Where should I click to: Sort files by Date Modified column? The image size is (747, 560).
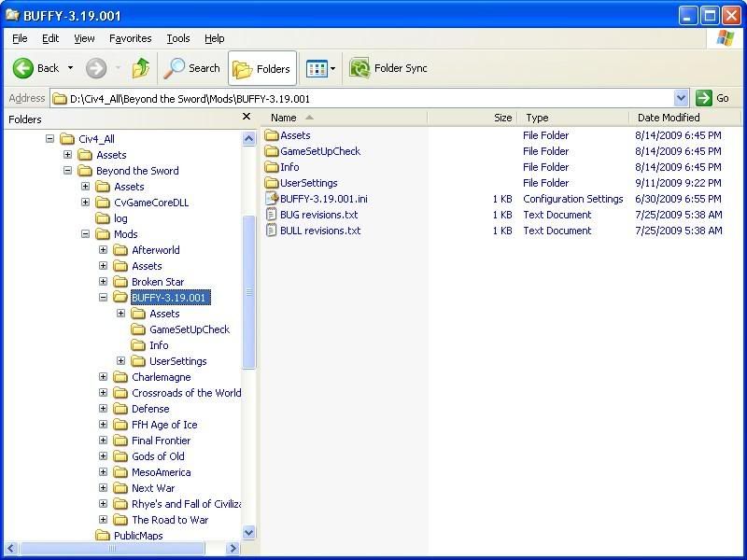pyautogui.click(x=685, y=118)
